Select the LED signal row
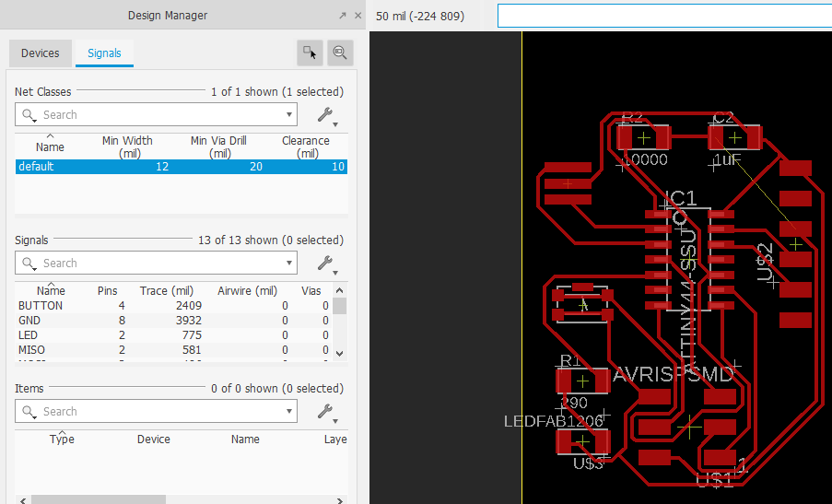 174,335
